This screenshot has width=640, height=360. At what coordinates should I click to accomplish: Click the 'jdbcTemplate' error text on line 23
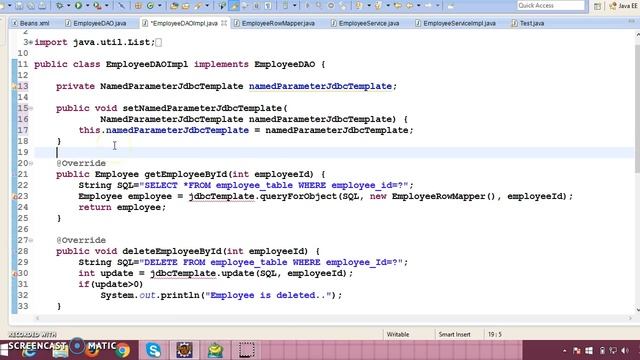222,196
